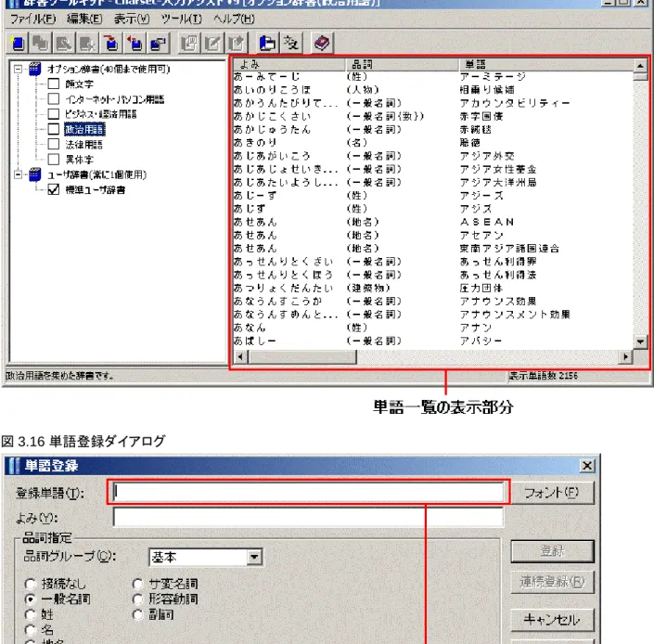Click the grayed-out word delete toolbar icon

coord(237,43)
